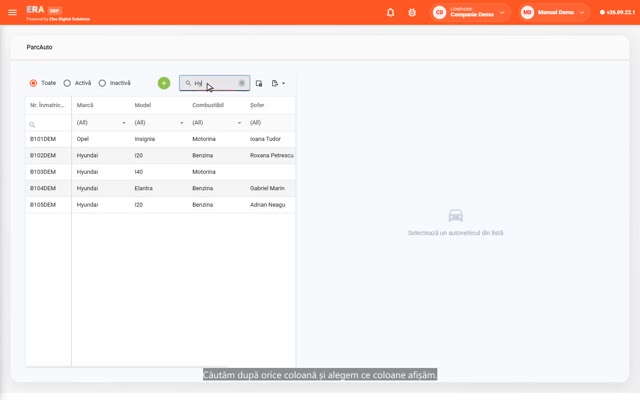
Task: Click the search input containing Hy
Action: pyautogui.click(x=214, y=83)
